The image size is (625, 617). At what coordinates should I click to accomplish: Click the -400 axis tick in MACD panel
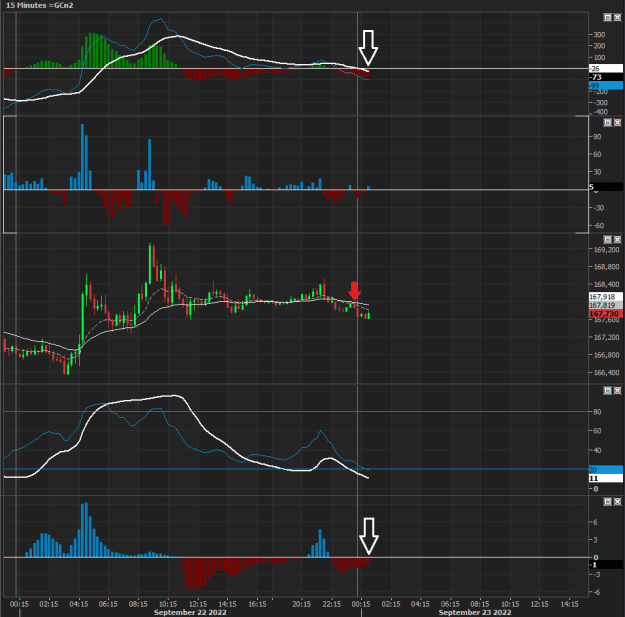pyautogui.click(x=600, y=112)
